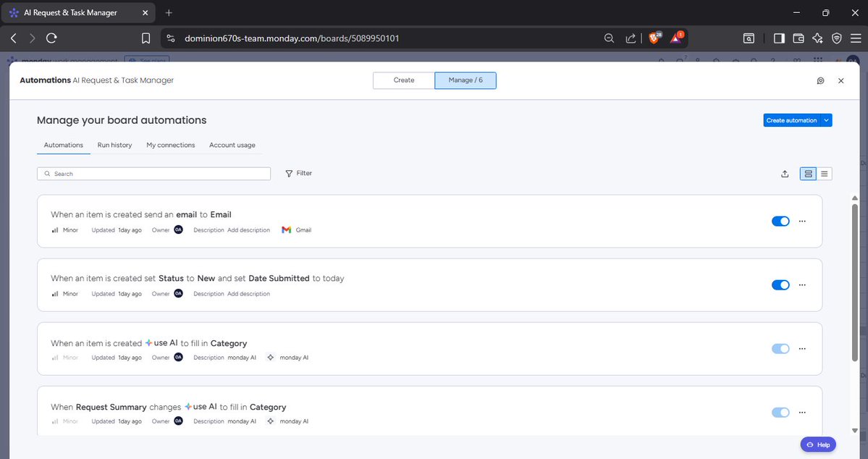Click monday AI icon on Request Summary automation

[270, 421]
